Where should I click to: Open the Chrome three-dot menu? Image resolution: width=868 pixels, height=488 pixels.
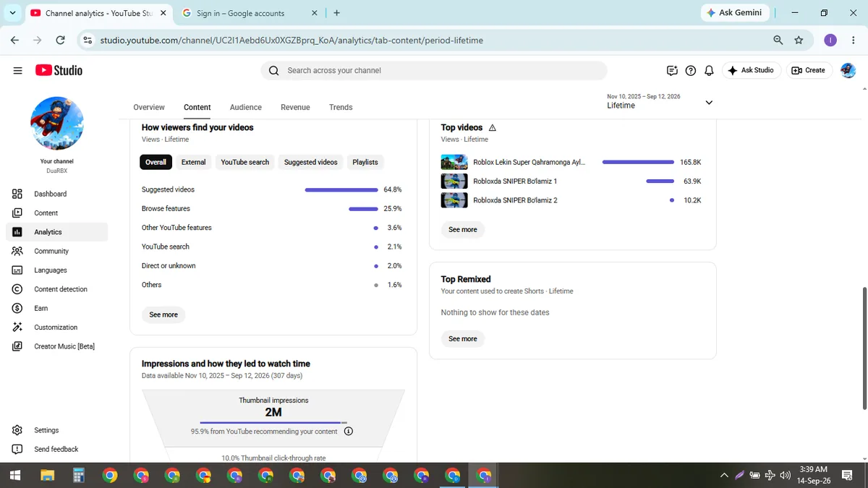854,40
